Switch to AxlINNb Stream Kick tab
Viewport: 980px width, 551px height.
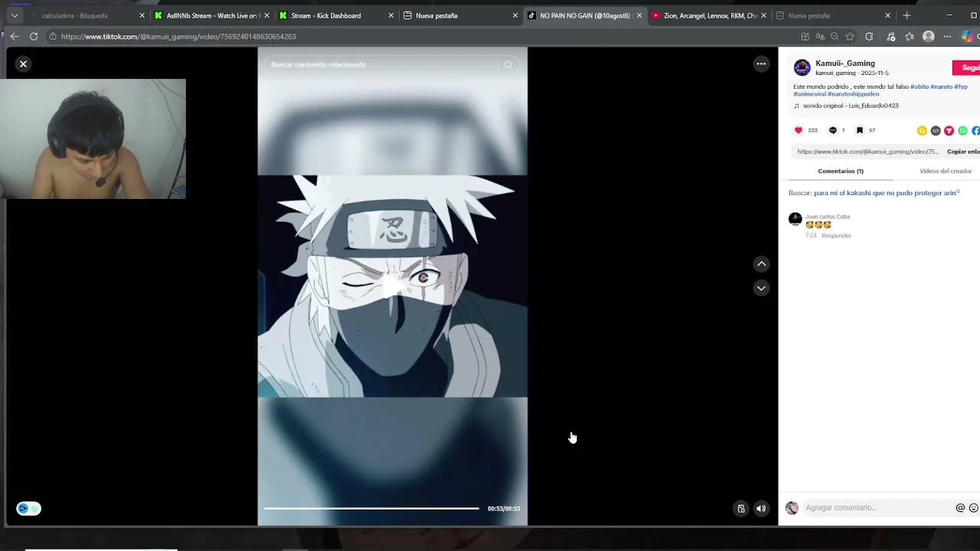coord(211,15)
